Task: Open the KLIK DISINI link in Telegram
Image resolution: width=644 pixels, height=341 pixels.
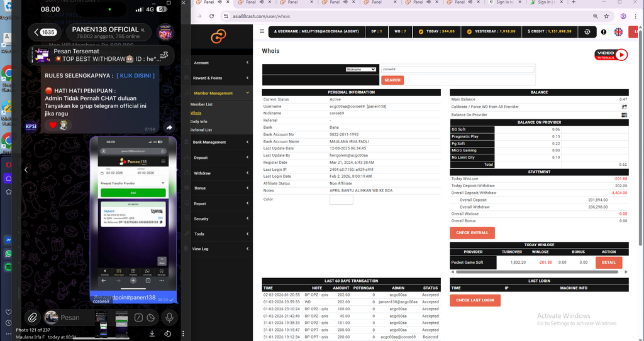Action: (136, 75)
